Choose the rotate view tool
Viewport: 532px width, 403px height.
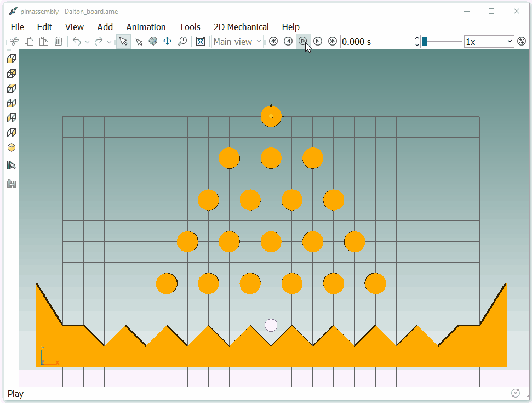point(153,42)
